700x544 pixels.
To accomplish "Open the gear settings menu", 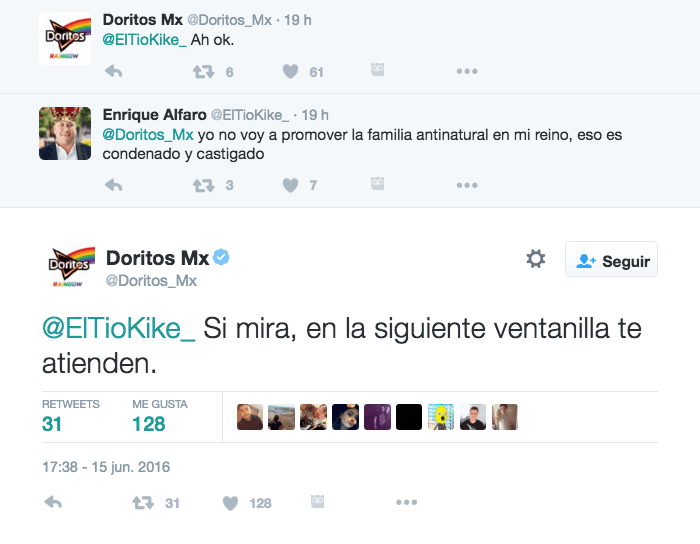I will [536, 259].
